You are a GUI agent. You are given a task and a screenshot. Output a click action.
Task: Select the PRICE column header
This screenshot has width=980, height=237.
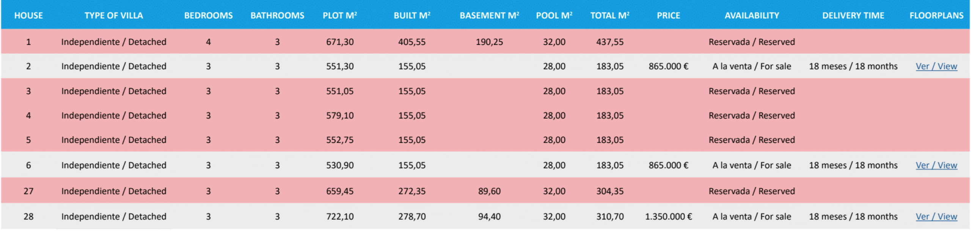click(x=668, y=16)
